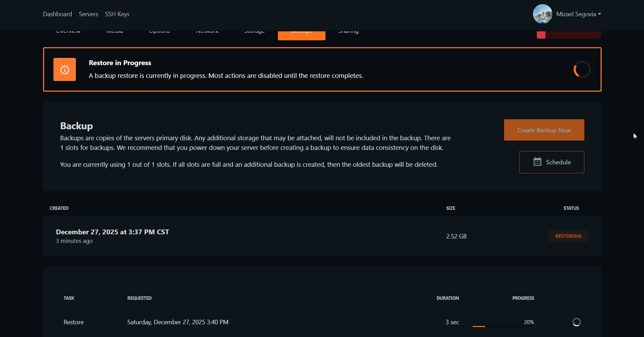Click the orange info icon in alert
644x337 pixels.
click(64, 70)
